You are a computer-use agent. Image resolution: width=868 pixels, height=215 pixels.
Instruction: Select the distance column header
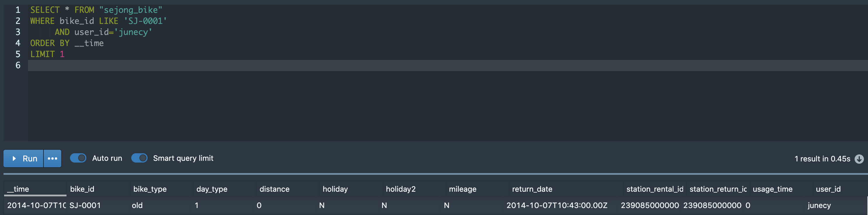287,189
